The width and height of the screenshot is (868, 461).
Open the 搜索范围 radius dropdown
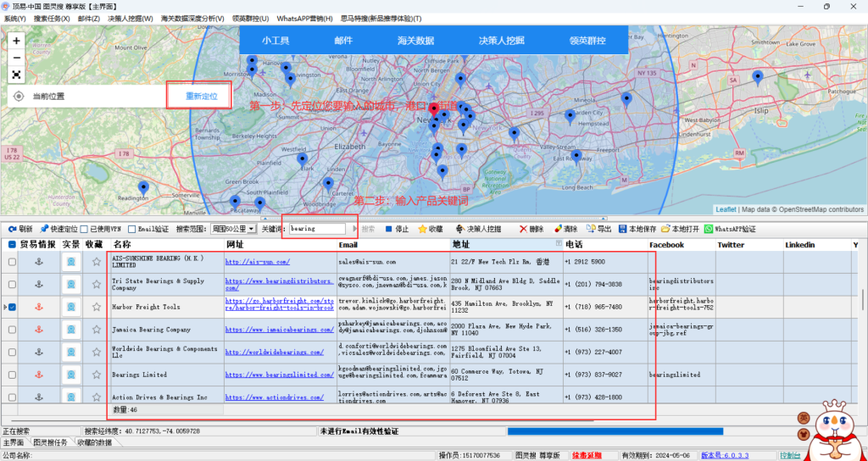(251, 229)
